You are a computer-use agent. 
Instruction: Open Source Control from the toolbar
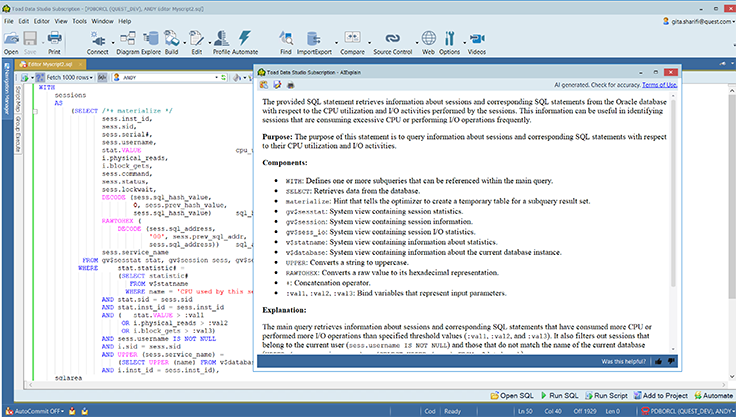[x=393, y=38]
